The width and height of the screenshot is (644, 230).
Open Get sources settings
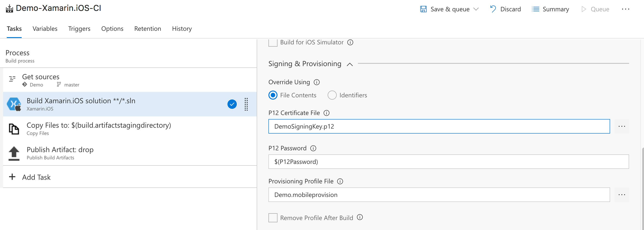(41, 77)
